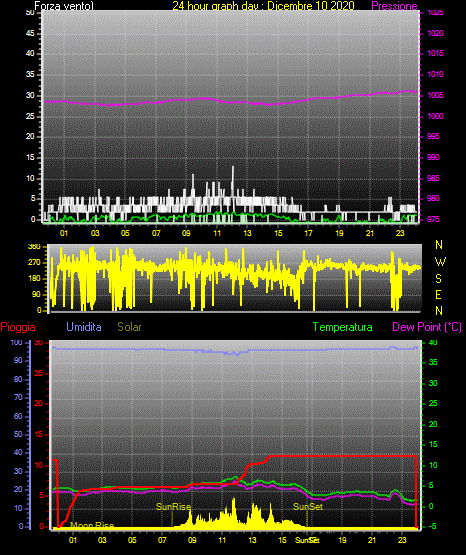466x555 pixels.
Task: Click the 1000 value on pressure axis
Action: coord(435,116)
